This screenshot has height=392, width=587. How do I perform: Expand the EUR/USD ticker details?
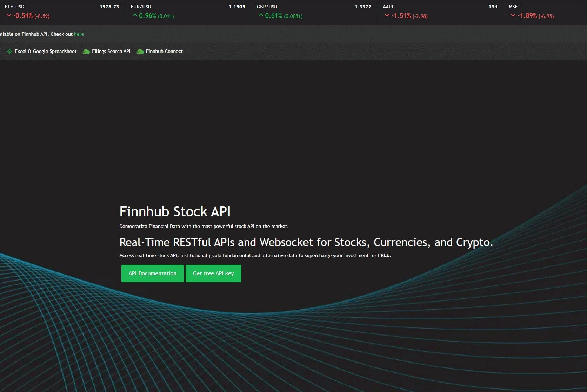tap(140, 6)
